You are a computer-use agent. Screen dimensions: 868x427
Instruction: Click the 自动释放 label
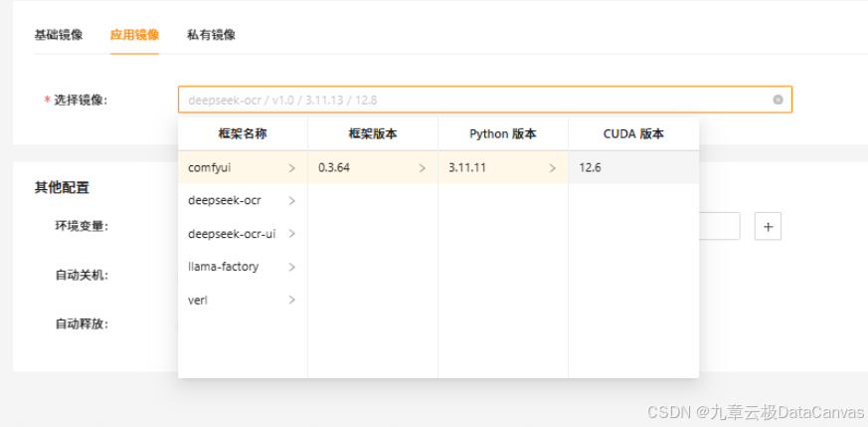tap(82, 323)
